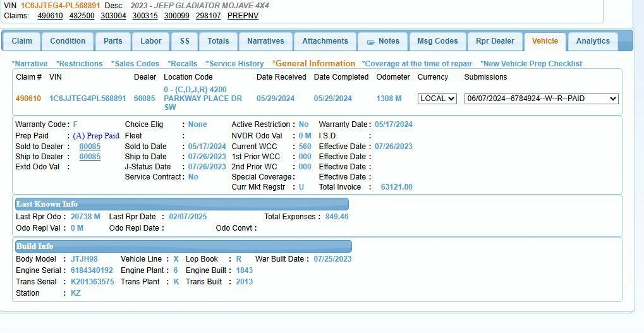Click the Dealer 60085 in claim row
Viewport: 644px width, 333px height.
tap(145, 99)
